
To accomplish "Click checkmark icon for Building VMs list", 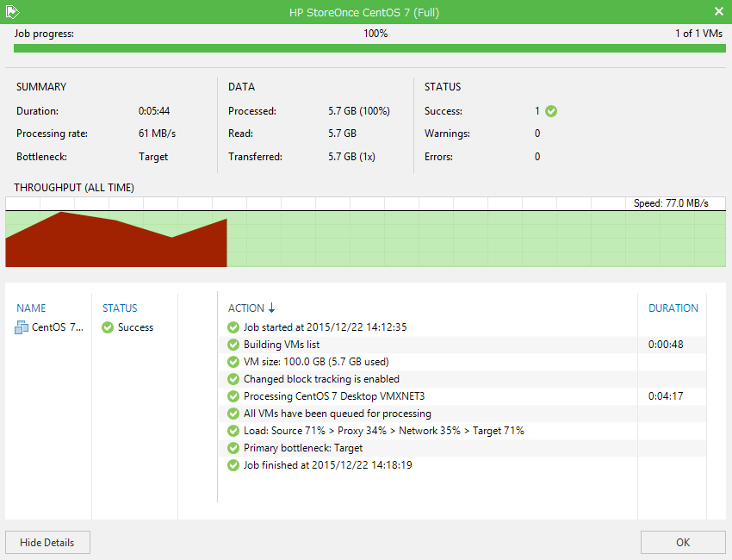I will tap(233, 345).
